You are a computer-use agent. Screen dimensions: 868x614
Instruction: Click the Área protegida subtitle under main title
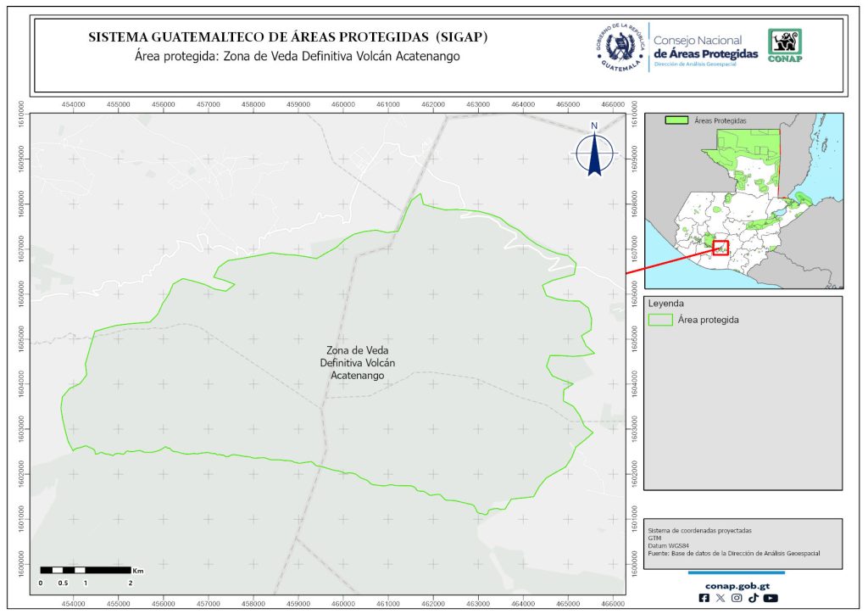coord(297,57)
